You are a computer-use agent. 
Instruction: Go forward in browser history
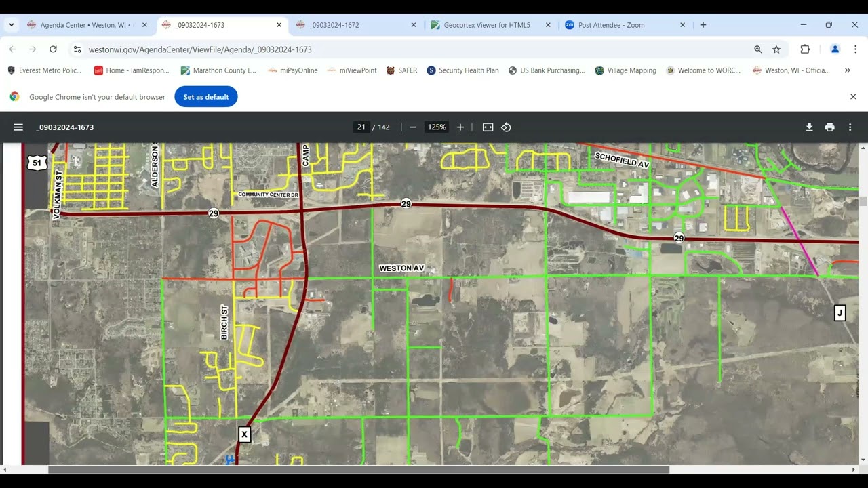coord(33,49)
